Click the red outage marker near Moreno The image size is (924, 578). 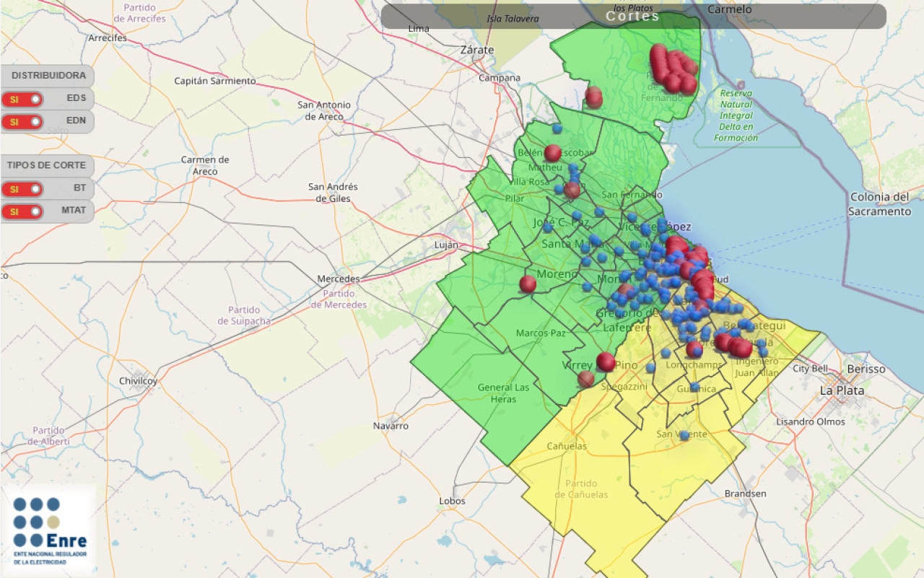coord(528,284)
